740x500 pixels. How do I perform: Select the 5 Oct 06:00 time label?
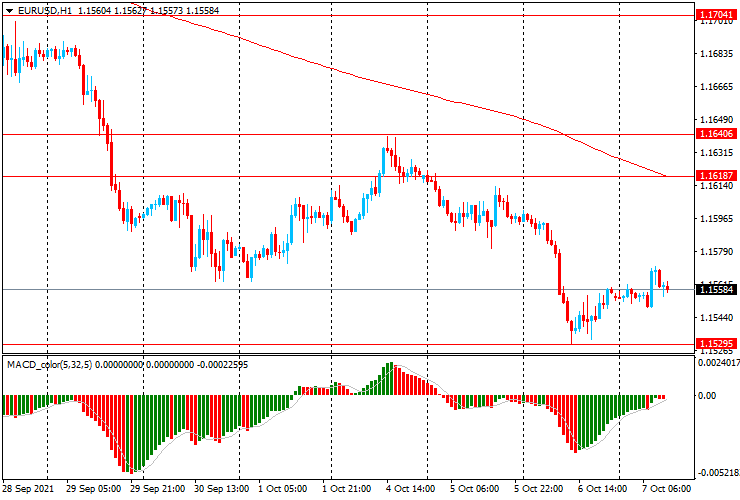pyautogui.click(x=474, y=489)
